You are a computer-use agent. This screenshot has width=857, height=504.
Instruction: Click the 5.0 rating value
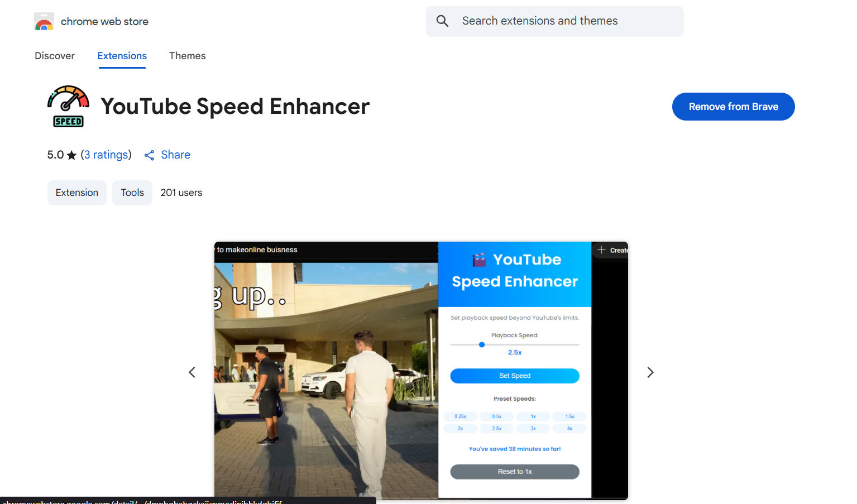pyautogui.click(x=55, y=155)
